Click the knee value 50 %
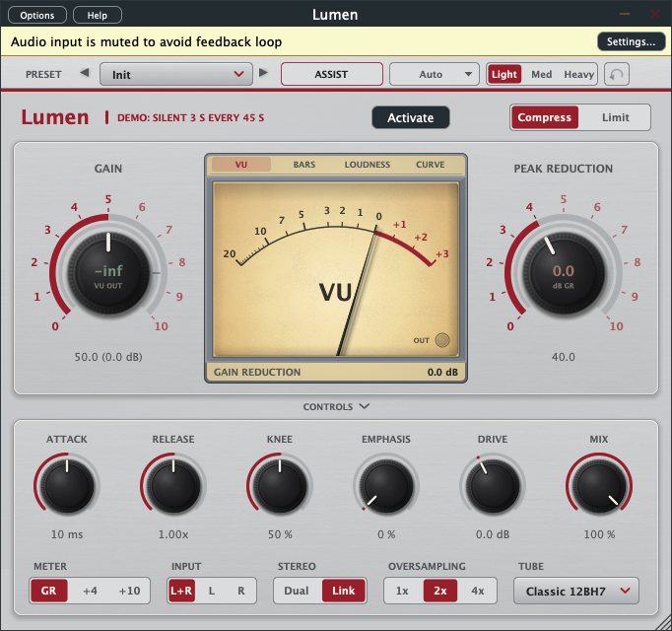Viewport: 672px width, 631px height. tap(280, 534)
